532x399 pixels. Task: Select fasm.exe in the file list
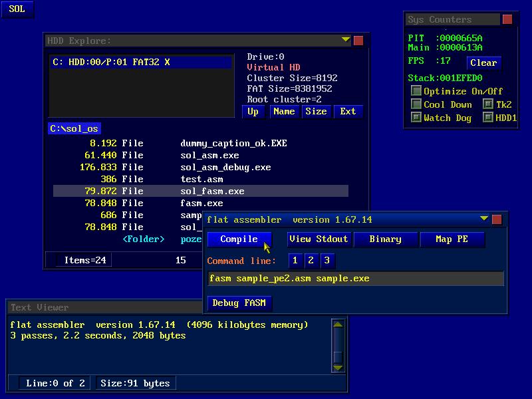[201, 203]
